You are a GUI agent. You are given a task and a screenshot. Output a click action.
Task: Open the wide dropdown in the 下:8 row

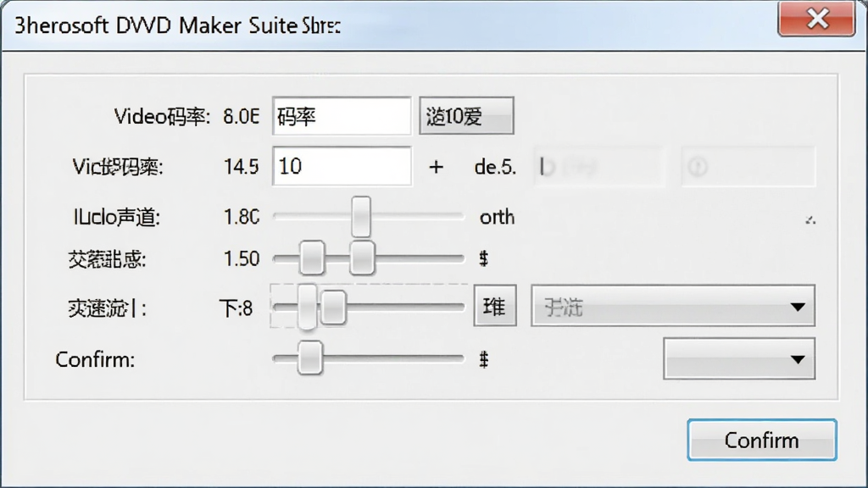click(x=672, y=306)
